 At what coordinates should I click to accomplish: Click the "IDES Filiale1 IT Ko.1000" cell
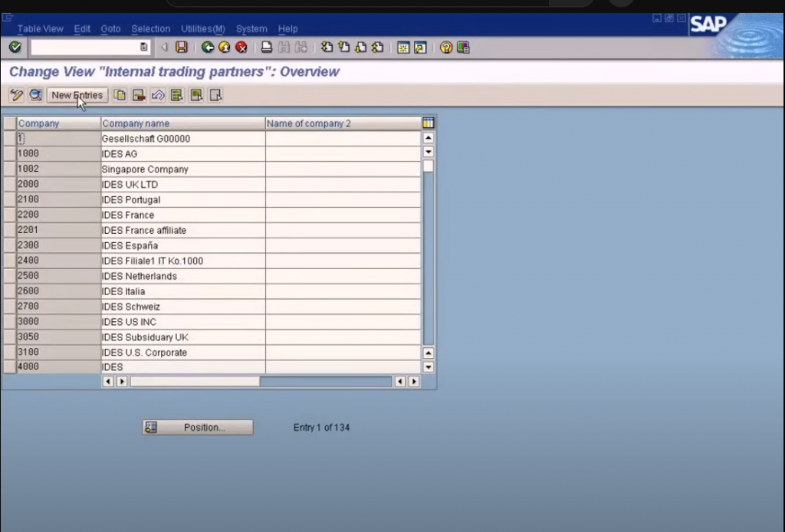coord(183,261)
